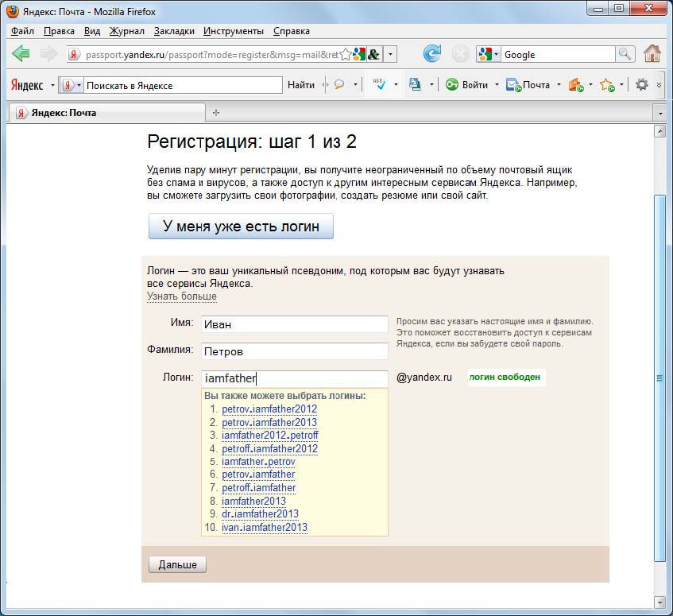Open the Закладки menu
The image size is (673, 616).
[x=174, y=31]
